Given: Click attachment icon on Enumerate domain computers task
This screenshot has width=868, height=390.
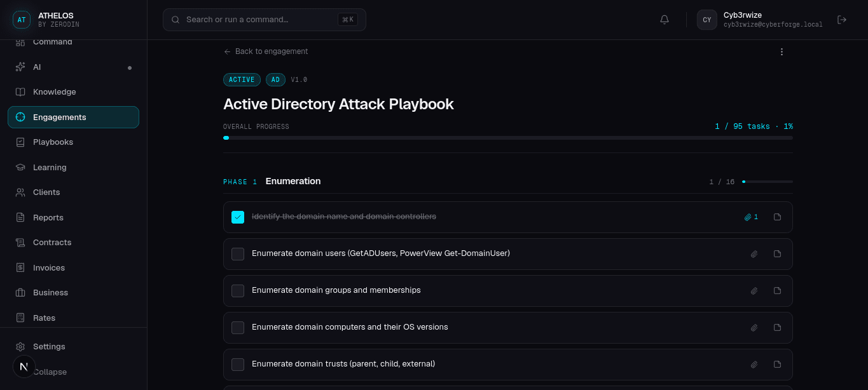Looking at the screenshot, I should pyautogui.click(x=754, y=328).
